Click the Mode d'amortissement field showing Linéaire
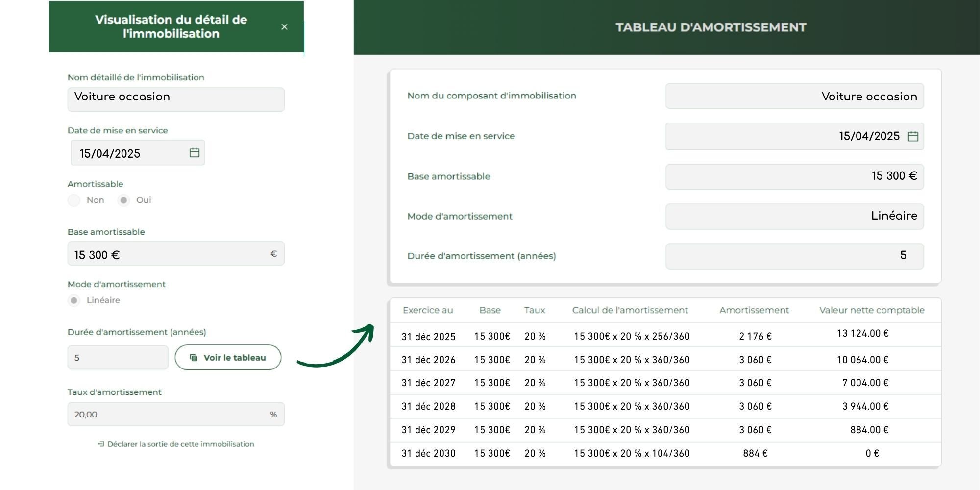980x490 pixels. pyautogui.click(x=795, y=216)
